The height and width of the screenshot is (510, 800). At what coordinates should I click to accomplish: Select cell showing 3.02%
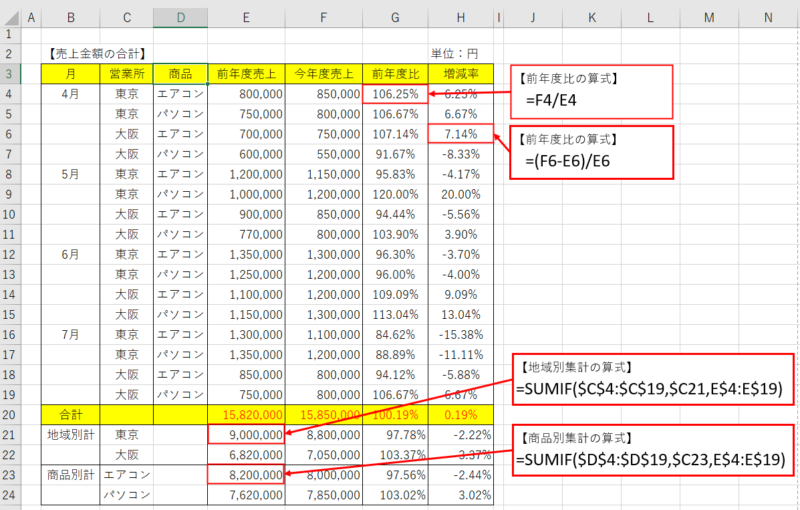[x=461, y=495]
